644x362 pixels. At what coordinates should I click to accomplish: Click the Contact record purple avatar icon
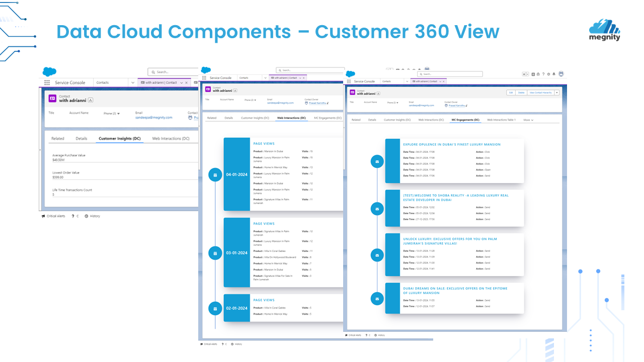(352, 93)
